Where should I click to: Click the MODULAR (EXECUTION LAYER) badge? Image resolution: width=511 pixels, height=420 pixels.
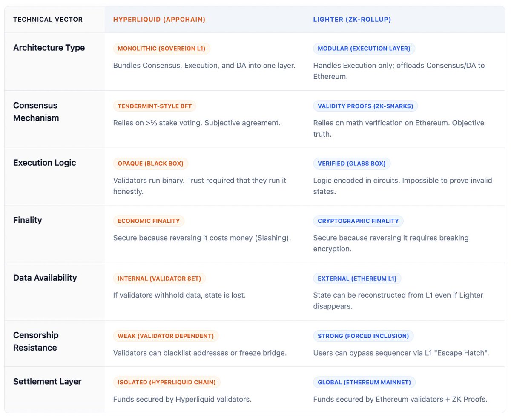coord(364,49)
